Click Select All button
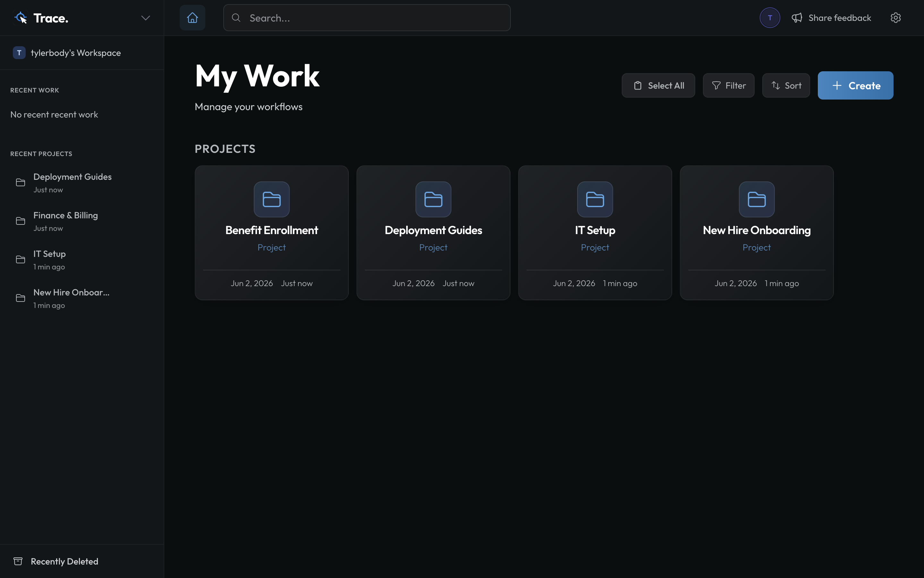The image size is (924, 578). point(658,85)
